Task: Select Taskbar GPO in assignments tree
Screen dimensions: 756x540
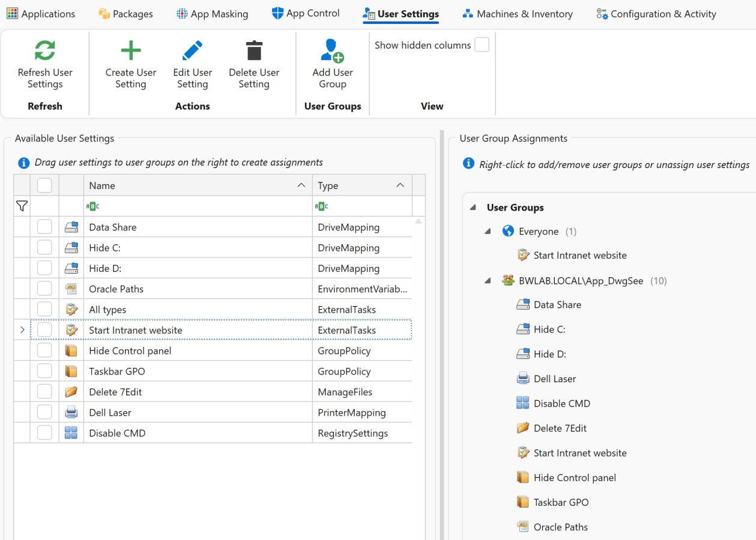Action: [x=561, y=502]
